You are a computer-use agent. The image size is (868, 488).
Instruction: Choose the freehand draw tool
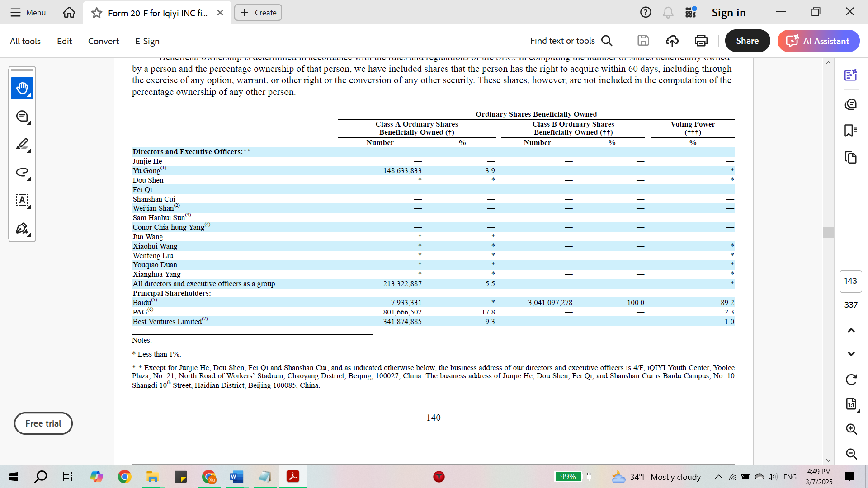pos(22,173)
